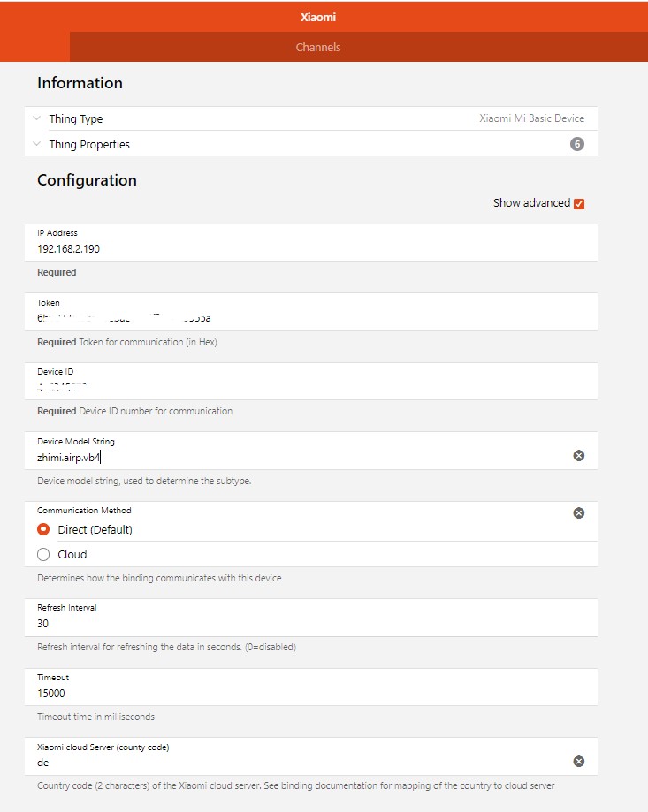This screenshot has width=648, height=812.
Task: Select Cloud communication method
Action: pos(43,554)
